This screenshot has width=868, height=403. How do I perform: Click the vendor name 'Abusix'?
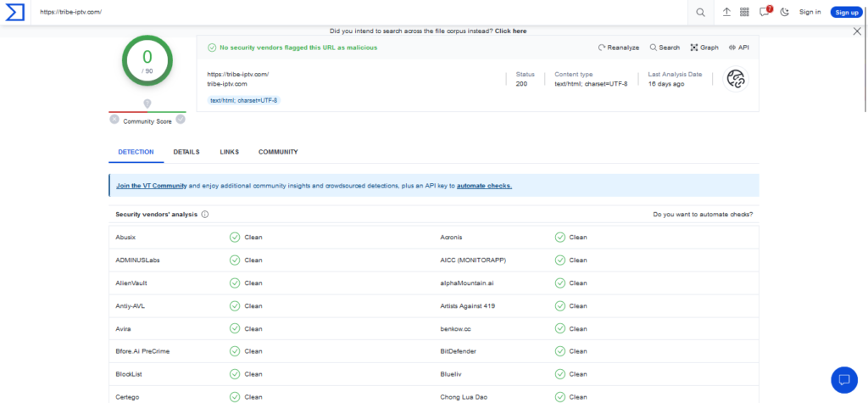(x=125, y=238)
